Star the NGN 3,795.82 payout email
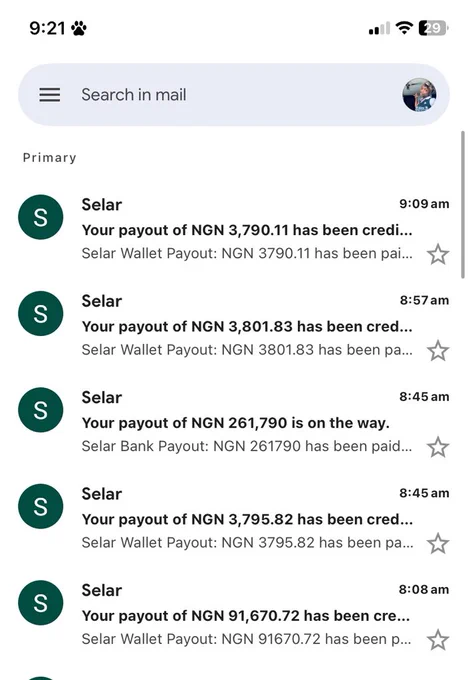Viewport: 468px width, 680px height. pyautogui.click(x=438, y=543)
